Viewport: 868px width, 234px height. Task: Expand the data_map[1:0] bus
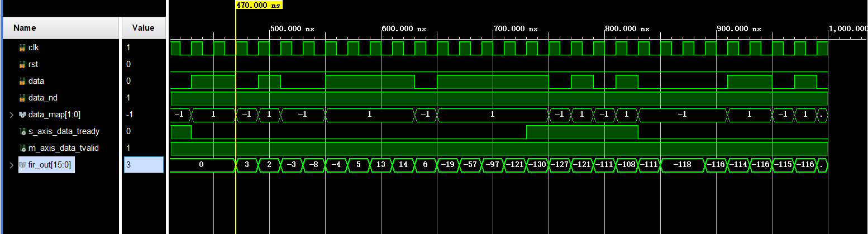pos(11,115)
